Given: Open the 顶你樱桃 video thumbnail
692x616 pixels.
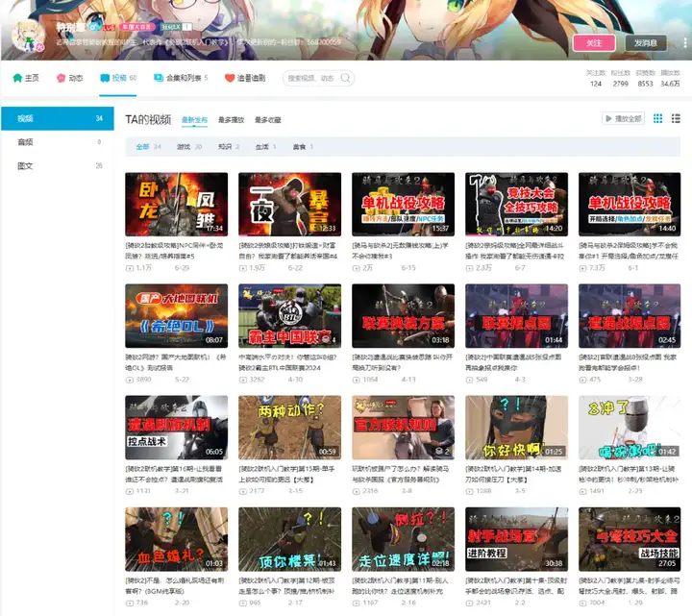Looking at the screenshot, I should tap(290, 539).
